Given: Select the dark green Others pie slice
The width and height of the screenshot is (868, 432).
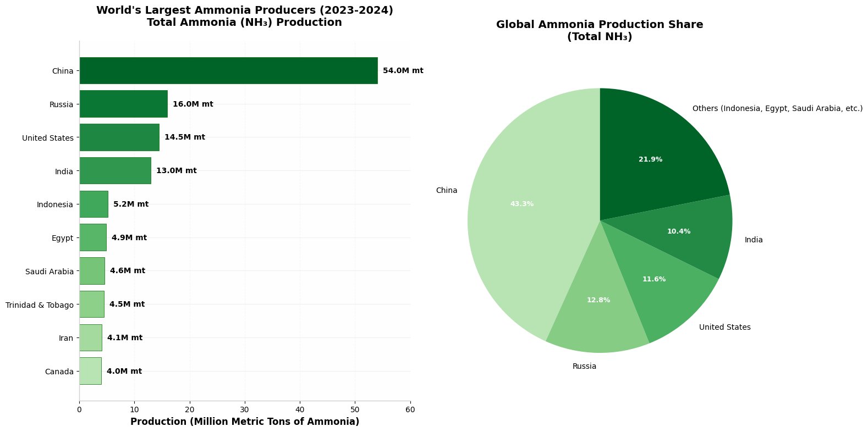Looking at the screenshot, I should [655, 148].
